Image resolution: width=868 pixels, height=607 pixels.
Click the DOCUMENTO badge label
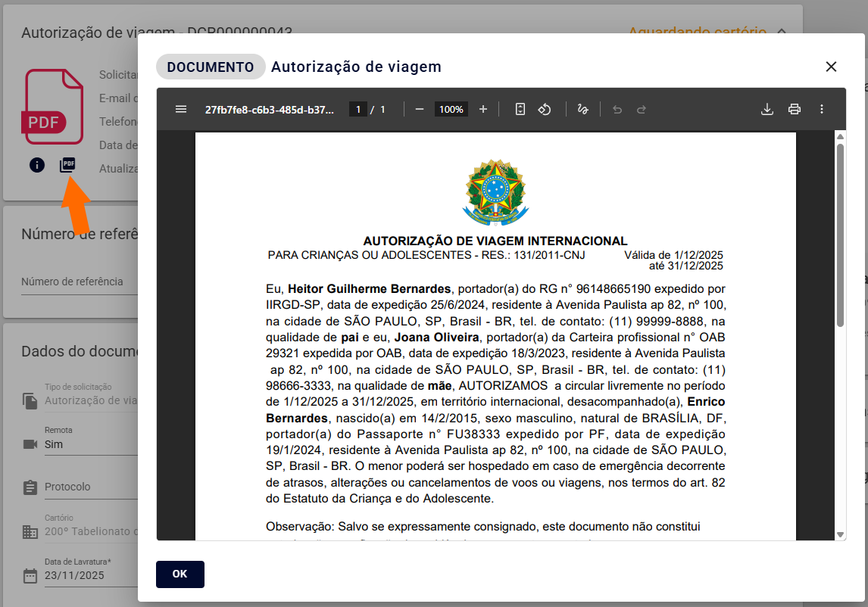click(211, 67)
